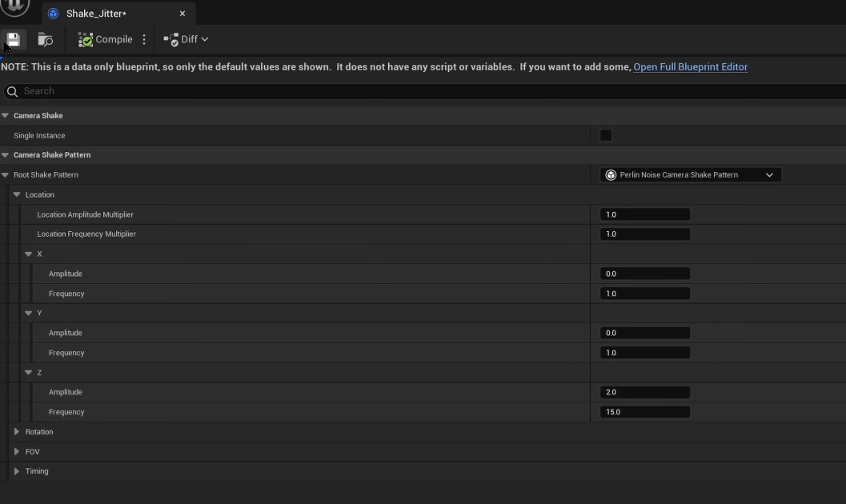Click Browse to asset in Content Browser icon

[x=46, y=39]
